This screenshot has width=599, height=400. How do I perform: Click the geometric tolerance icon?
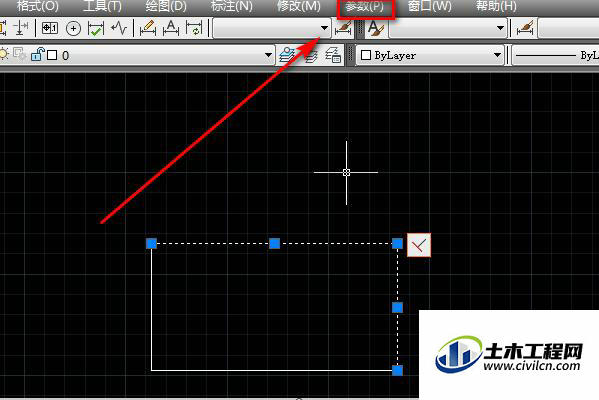point(50,28)
